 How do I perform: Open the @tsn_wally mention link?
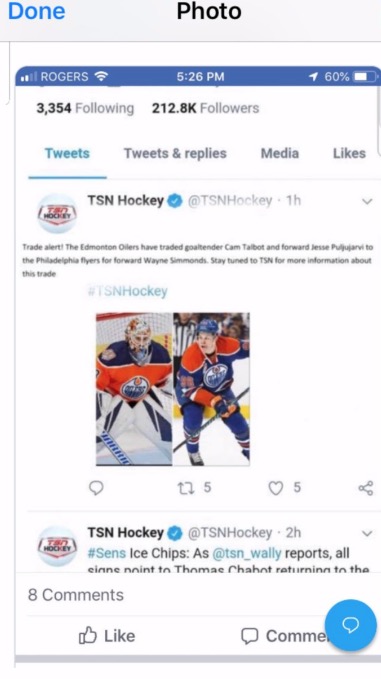247,553
